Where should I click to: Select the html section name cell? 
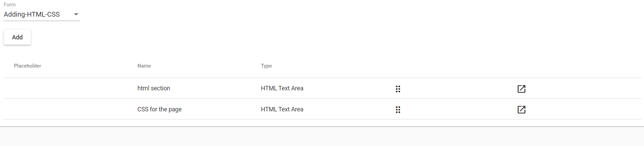154,88
